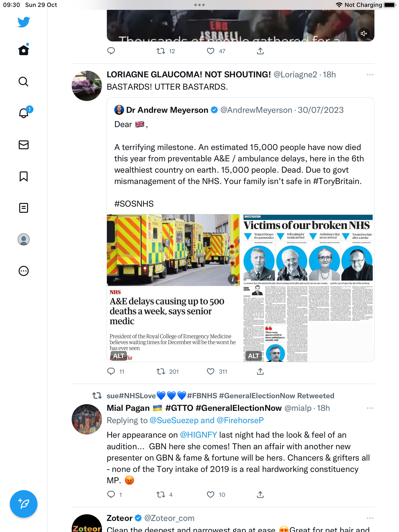This screenshot has width=399, height=532.
Task: Open more options on Zoteor ad
Action: point(370,518)
